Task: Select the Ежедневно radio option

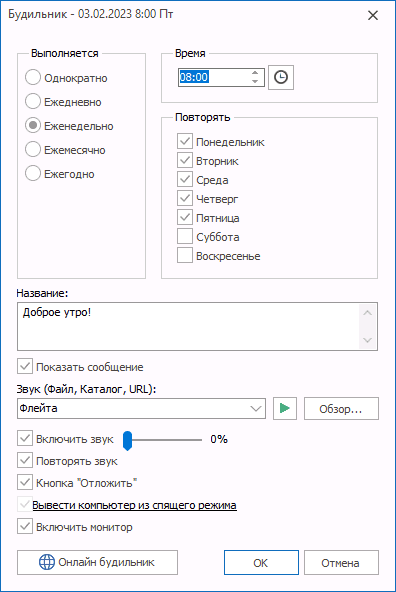Action: (x=33, y=102)
